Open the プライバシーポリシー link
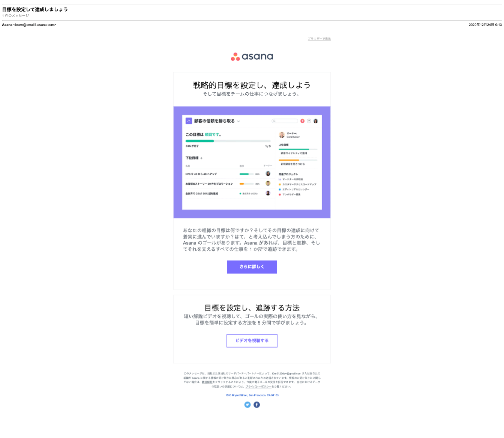Image resolution: width=504 pixels, height=438 pixels. coord(258,387)
